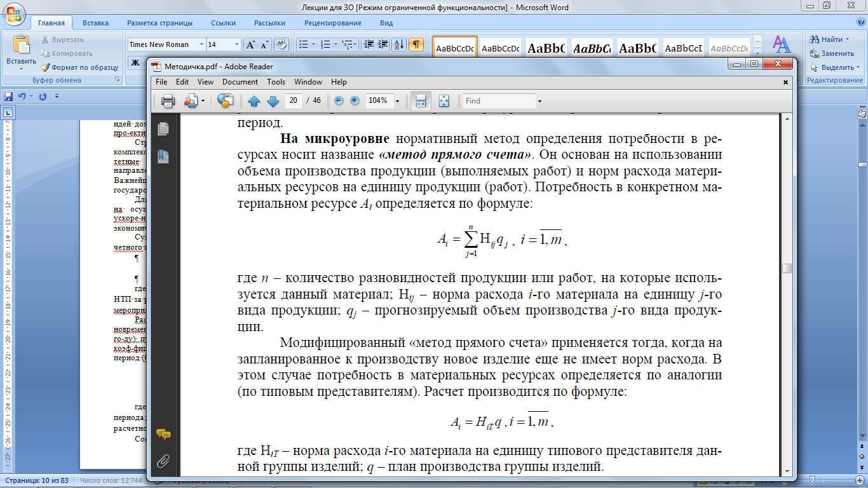This screenshot has width=868, height=488.
Task: Click the Change Styles icon in Word
Action: point(781,44)
